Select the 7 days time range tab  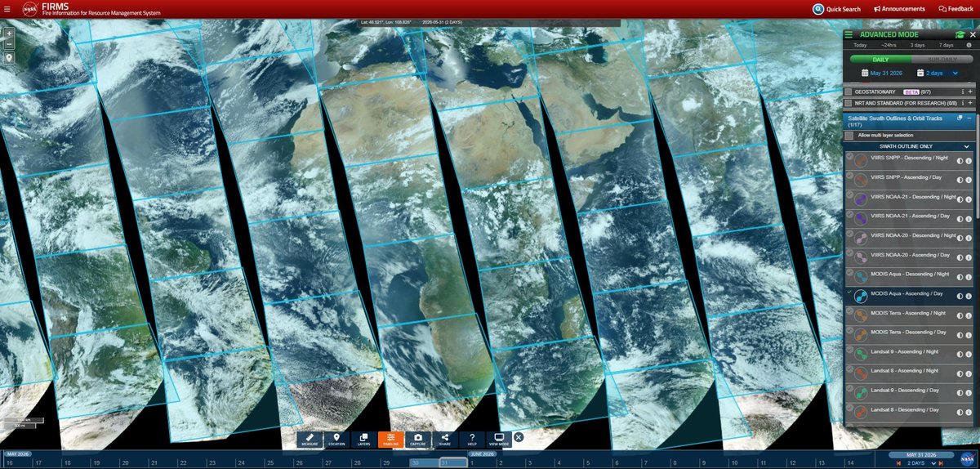946,45
